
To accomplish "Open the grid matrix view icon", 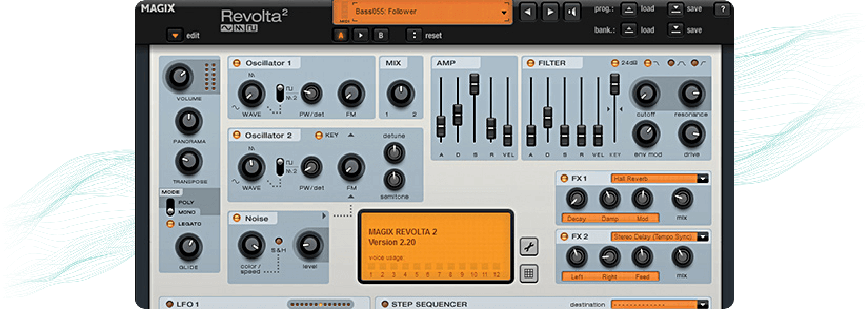I will click(529, 273).
